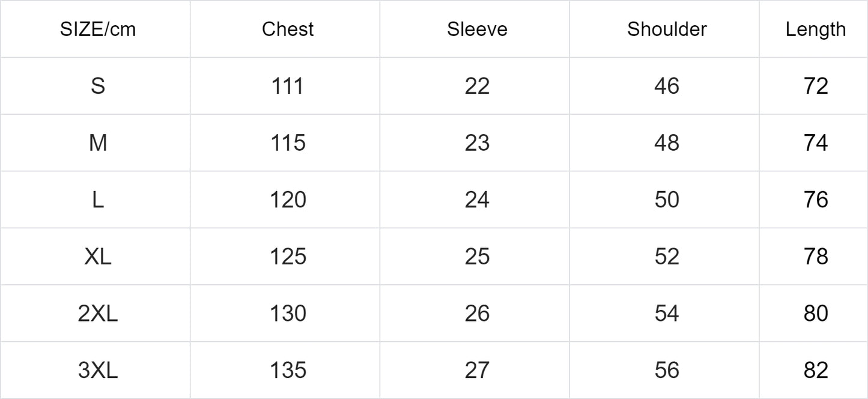Select the L size row label
Viewport: 868px width, 399px height.
click(98, 199)
